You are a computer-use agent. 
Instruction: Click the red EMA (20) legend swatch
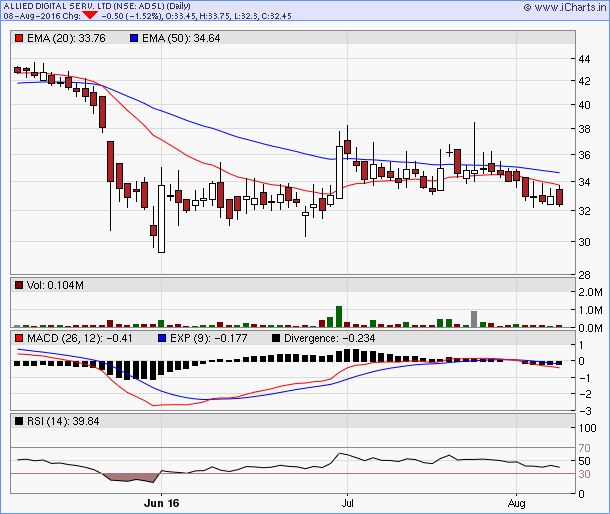19,38
